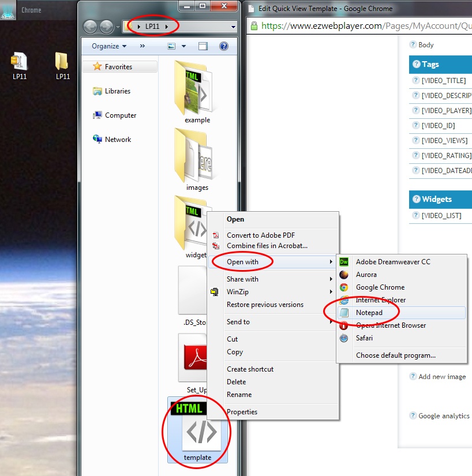Click Add new image link

click(x=442, y=377)
